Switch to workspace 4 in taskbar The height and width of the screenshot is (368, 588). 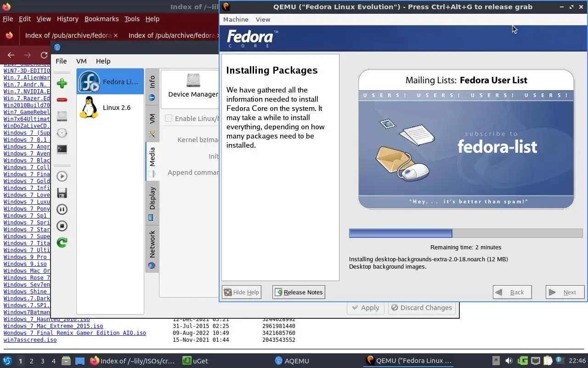pyautogui.click(x=53, y=361)
